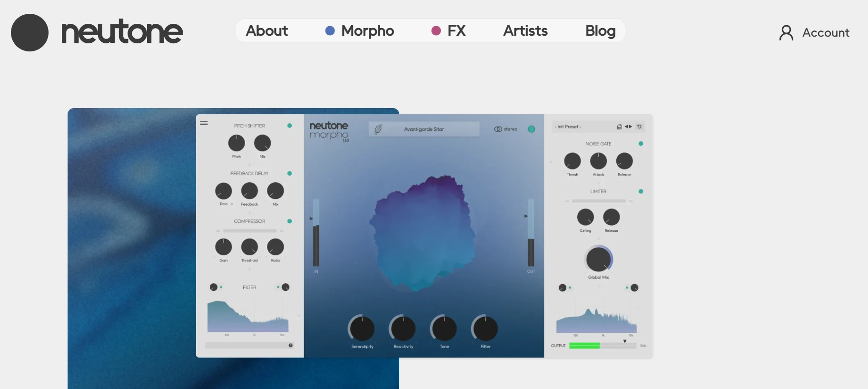Image resolution: width=868 pixels, height=389 pixels.
Task: Click the Pitch knob
Action: 237,143
